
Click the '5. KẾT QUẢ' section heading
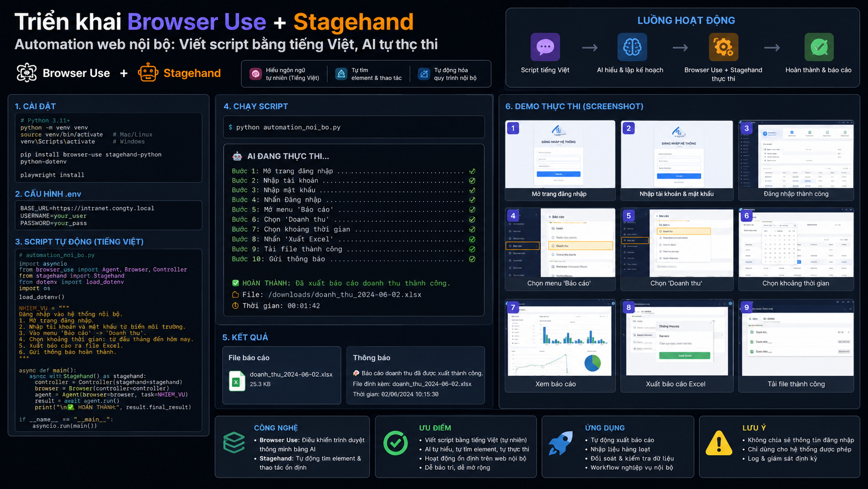click(245, 337)
